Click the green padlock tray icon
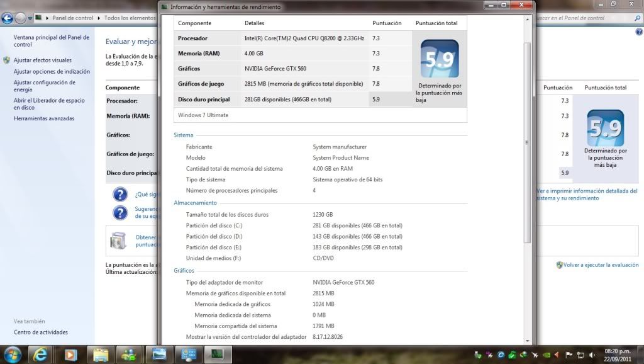This screenshot has height=364, width=644. tap(512, 355)
